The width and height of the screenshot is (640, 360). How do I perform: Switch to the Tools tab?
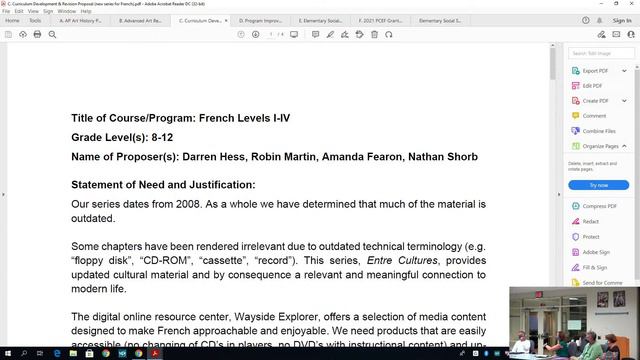coord(35,20)
